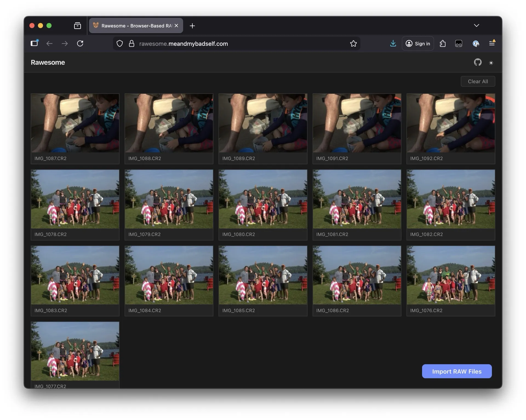Open the downloads panel arrow icon
526x420 pixels.
click(393, 44)
